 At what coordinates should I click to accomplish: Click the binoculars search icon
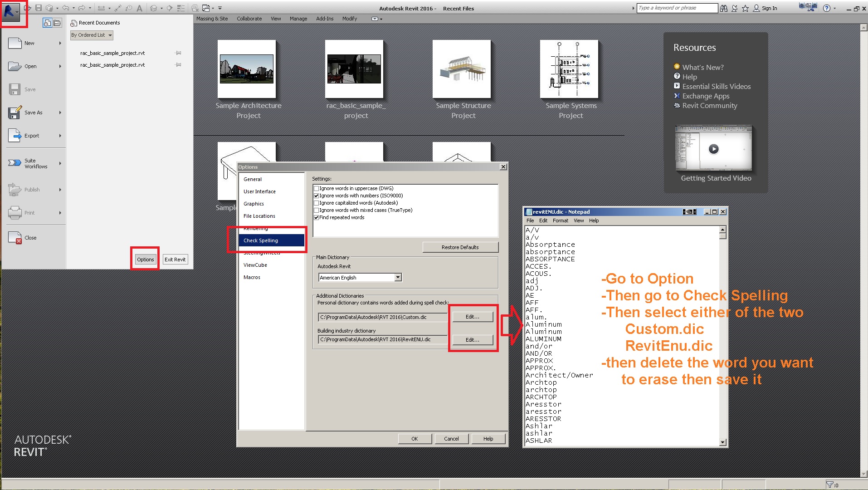tap(724, 8)
